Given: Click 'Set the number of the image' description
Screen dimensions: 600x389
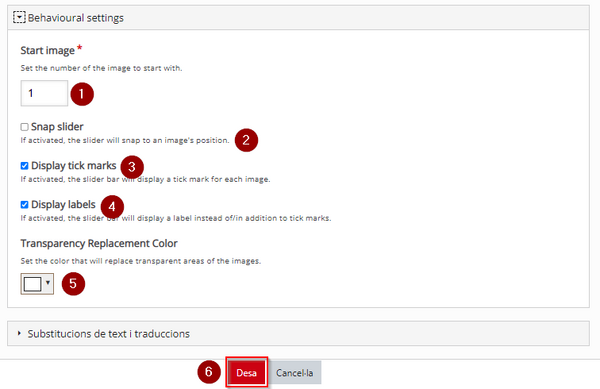Looking at the screenshot, I should click(x=101, y=68).
